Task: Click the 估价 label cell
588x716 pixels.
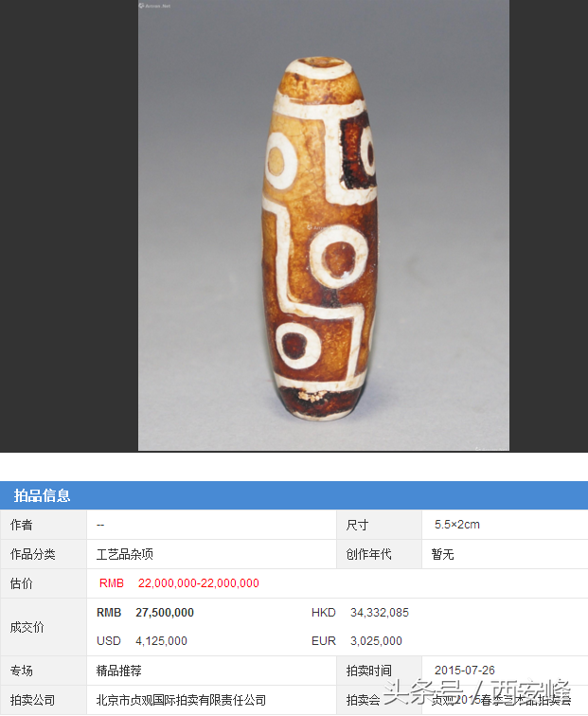Action: (x=44, y=583)
